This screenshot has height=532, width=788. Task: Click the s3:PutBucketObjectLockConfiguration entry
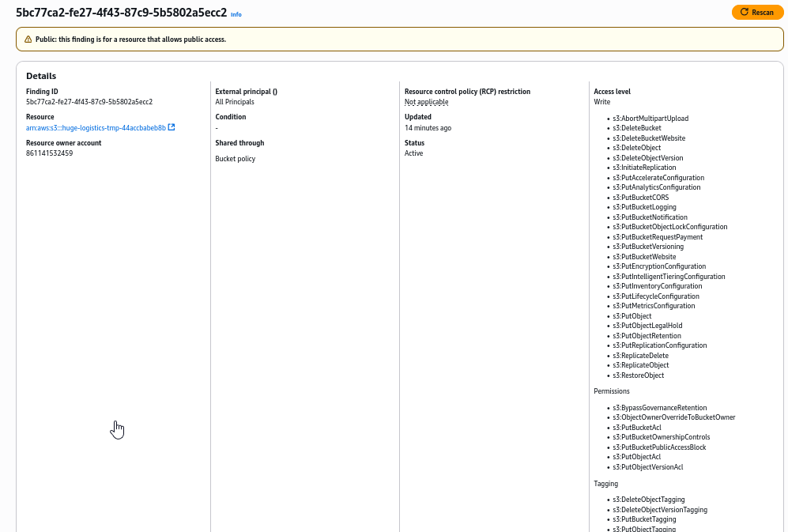point(670,227)
